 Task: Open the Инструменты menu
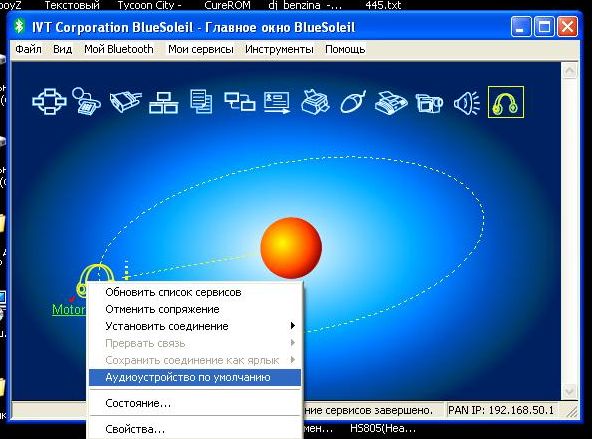point(279,49)
